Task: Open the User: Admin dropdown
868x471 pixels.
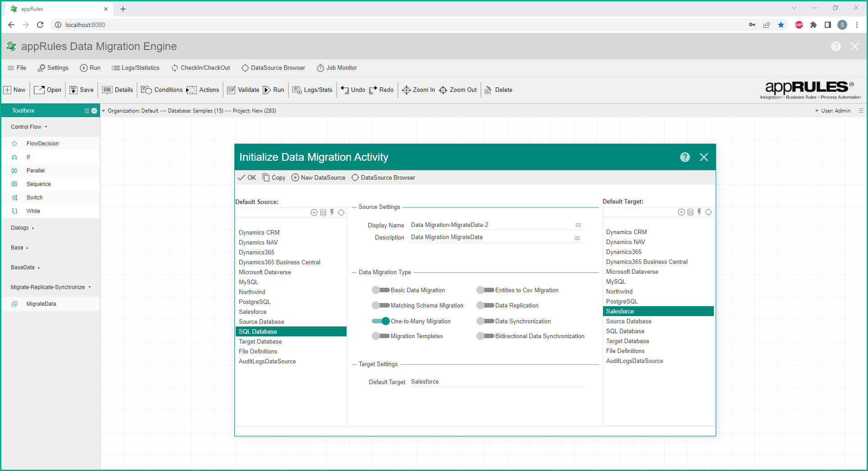Action: [x=832, y=111]
